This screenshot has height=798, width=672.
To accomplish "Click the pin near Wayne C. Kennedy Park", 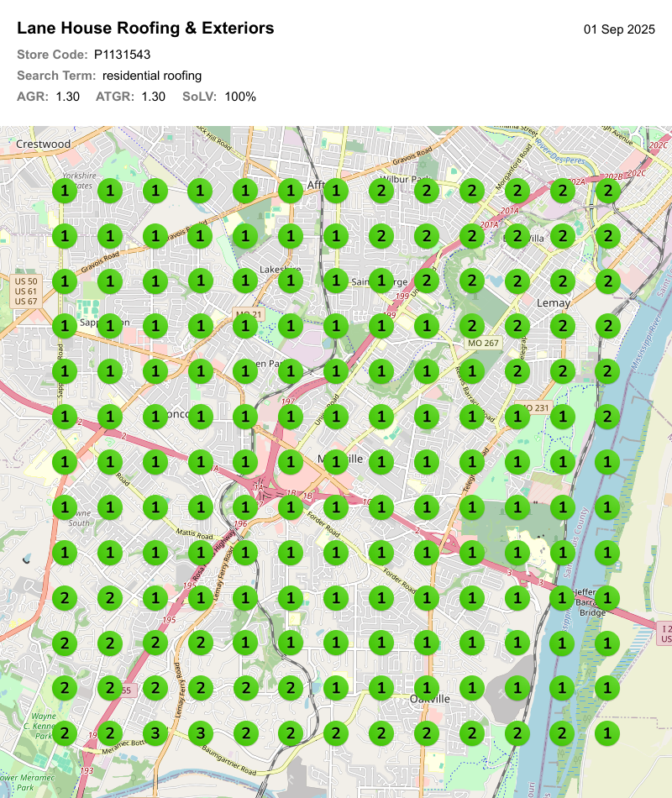I will (64, 732).
